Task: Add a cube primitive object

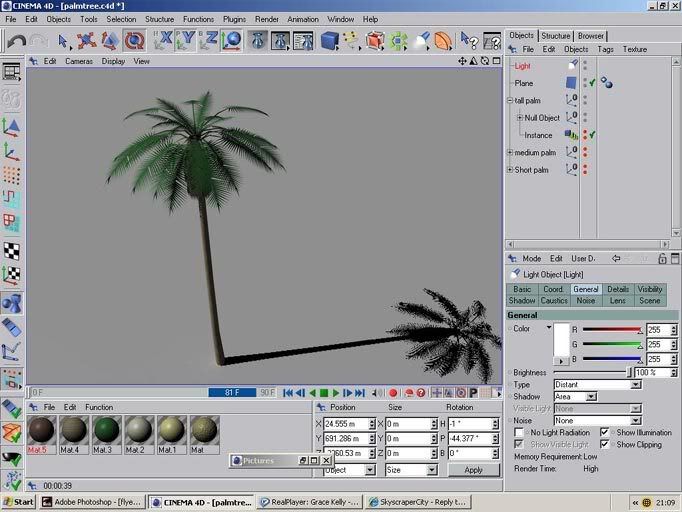Action: tap(329, 41)
